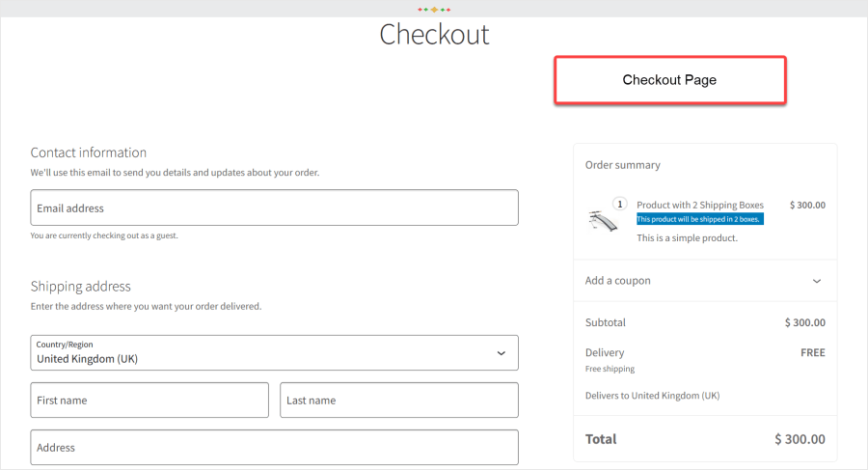Open the Country/Region dropdown arrow
The width and height of the screenshot is (868, 470).
pyautogui.click(x=501, y=353)
